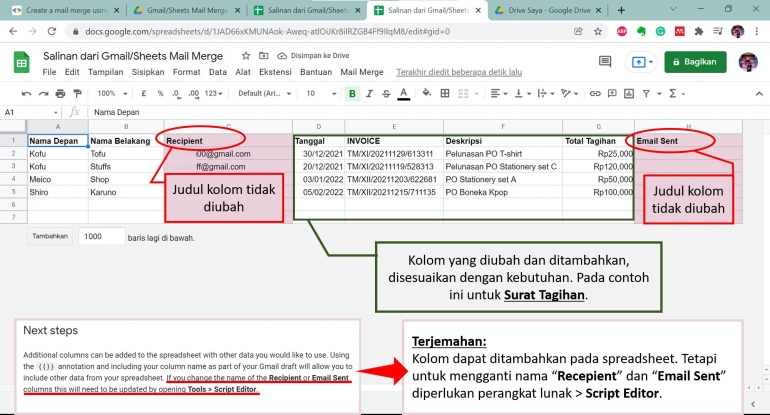Viewport: 770px width, 415px height.
Task: Open the vertical align dropdown
Action: pyautogui.click(x=522, y=93)
